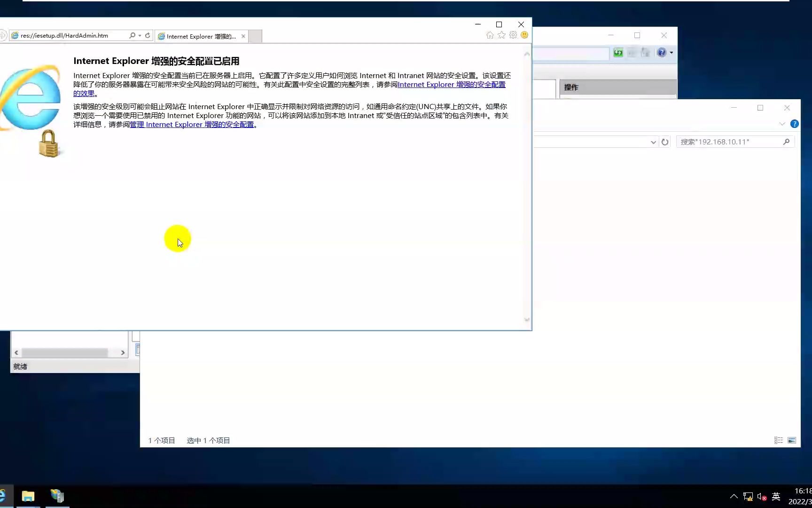Click File Explorer help question icon

pyautogui.click(x=795, y=124)
